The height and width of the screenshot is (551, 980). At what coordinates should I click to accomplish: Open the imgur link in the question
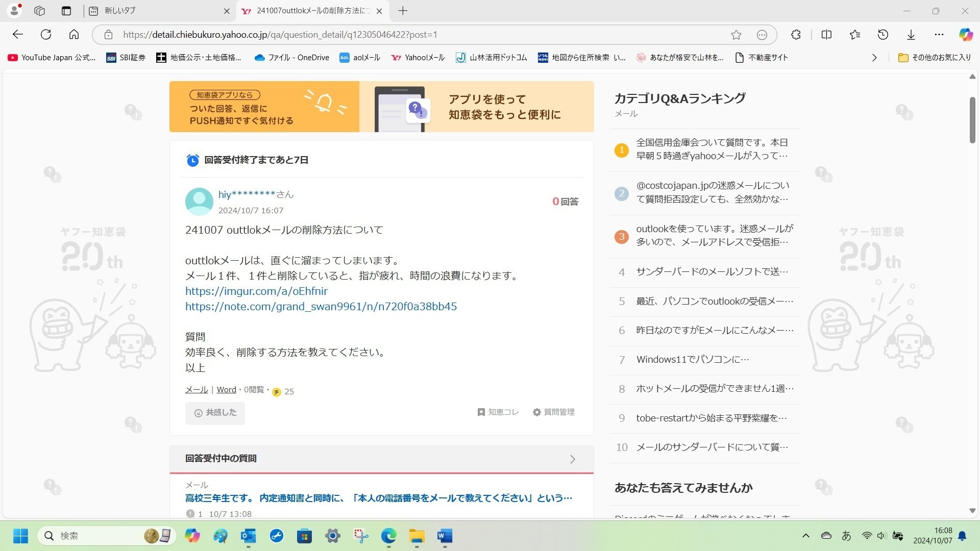(256, 291)
